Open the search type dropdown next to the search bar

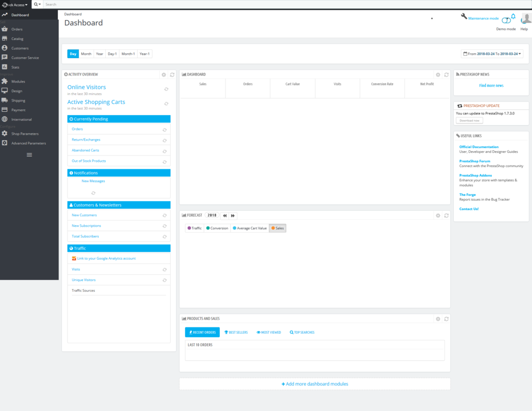[36, 4]
